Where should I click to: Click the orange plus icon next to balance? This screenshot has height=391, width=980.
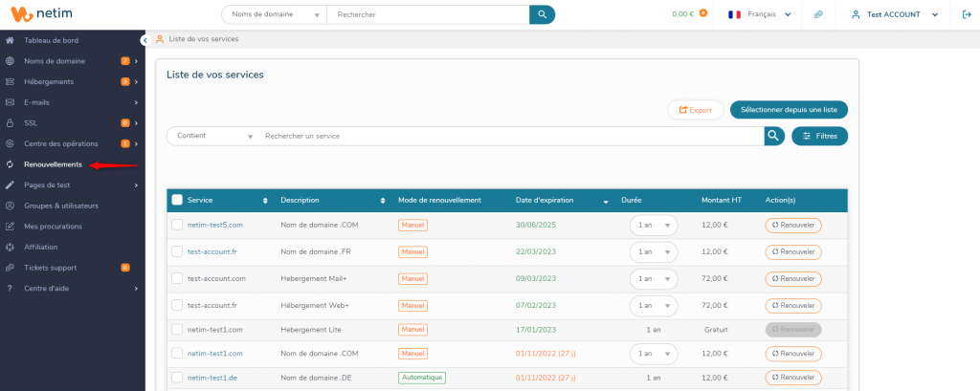click(703, 13)
